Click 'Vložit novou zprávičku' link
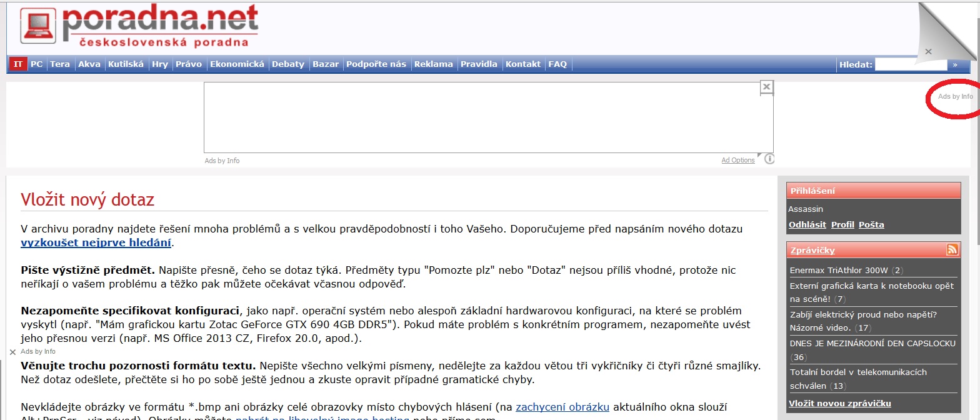 click(840, 403)
